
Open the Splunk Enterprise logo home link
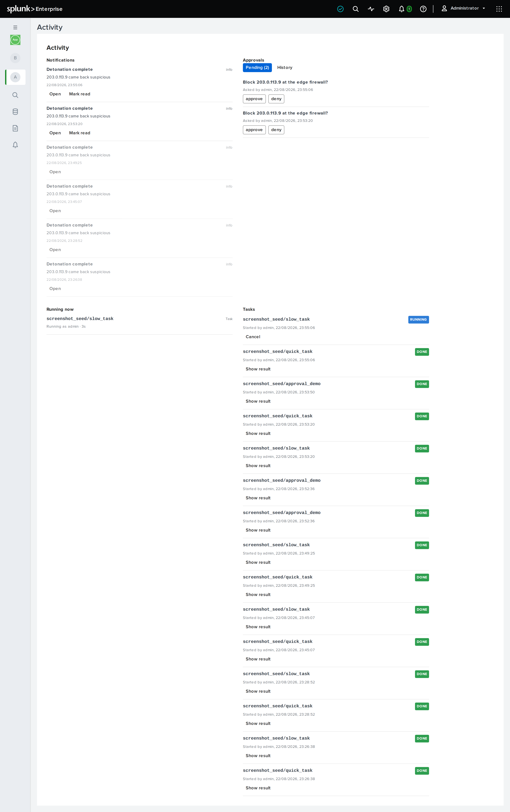35,9
